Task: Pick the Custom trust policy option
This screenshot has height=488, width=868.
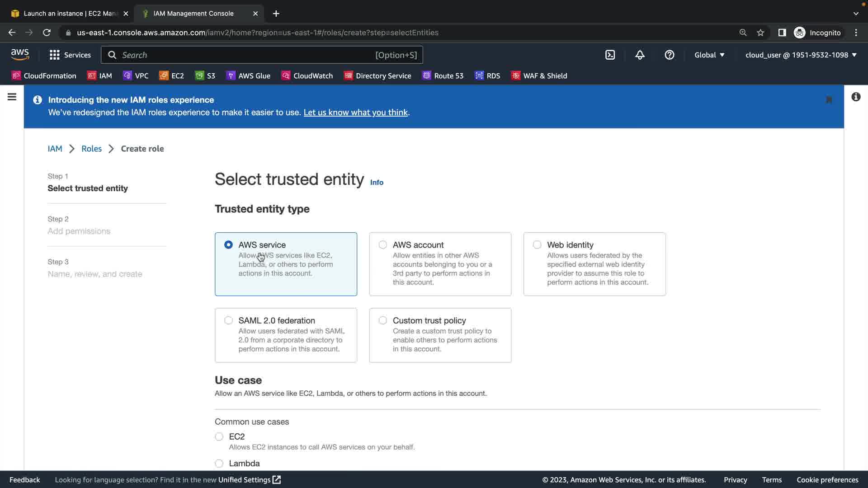Action: coord(383,320)
